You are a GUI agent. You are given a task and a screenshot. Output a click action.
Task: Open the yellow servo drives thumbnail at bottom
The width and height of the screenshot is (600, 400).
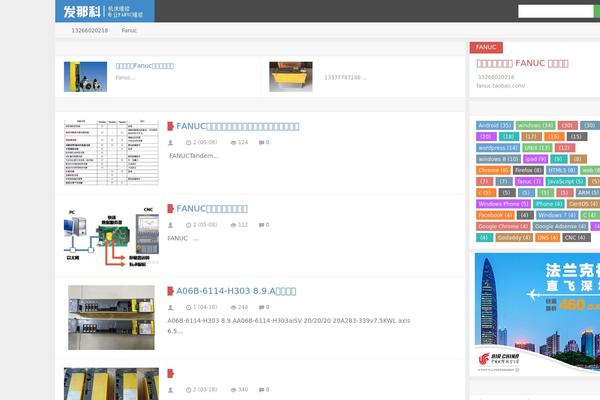[x=111, y=384]
